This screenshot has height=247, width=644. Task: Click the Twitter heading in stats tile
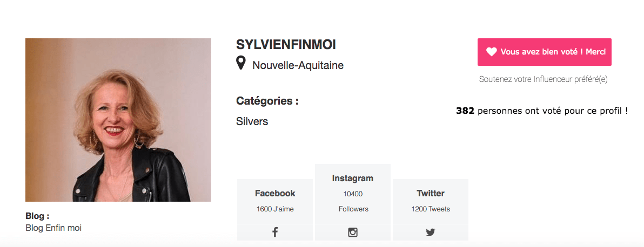[431, 193]
